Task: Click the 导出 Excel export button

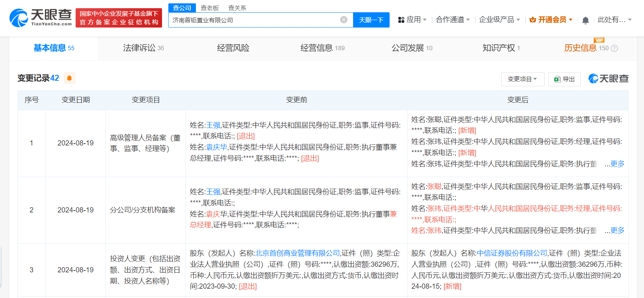Action: click(x=564, y=79)
